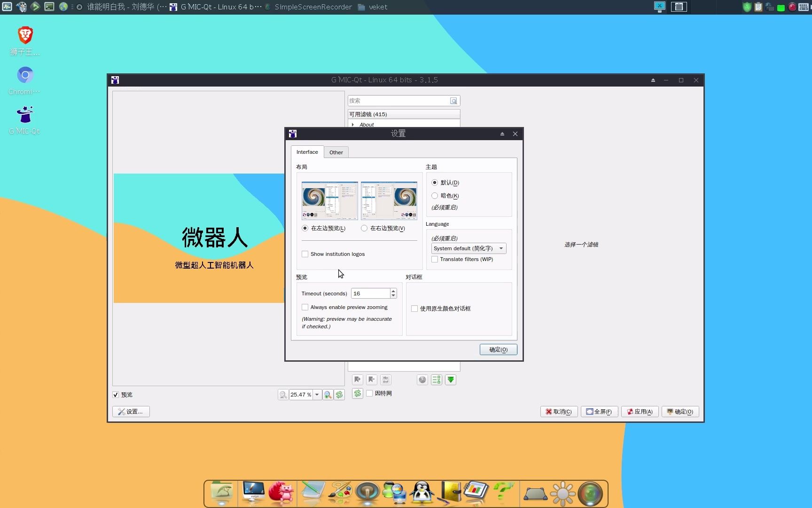The height and width of the screenshot is (508, 812).
Task: Increase the Timeout seconds with the stepper
Action: 393,291
